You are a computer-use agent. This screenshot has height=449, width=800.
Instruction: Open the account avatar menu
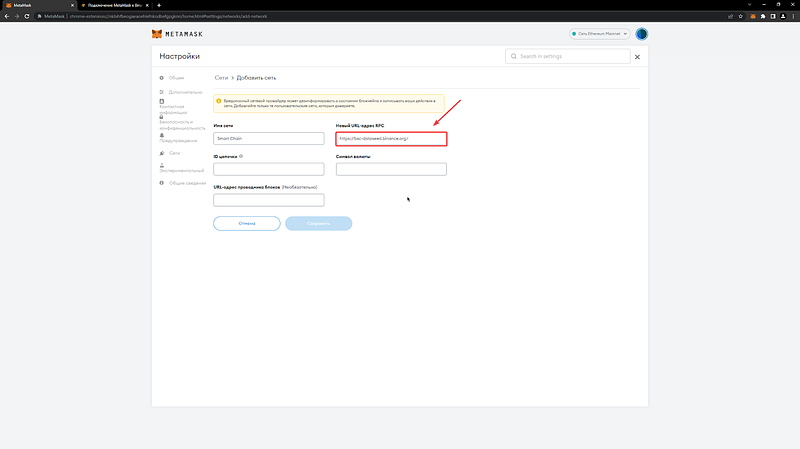(641, 34)
